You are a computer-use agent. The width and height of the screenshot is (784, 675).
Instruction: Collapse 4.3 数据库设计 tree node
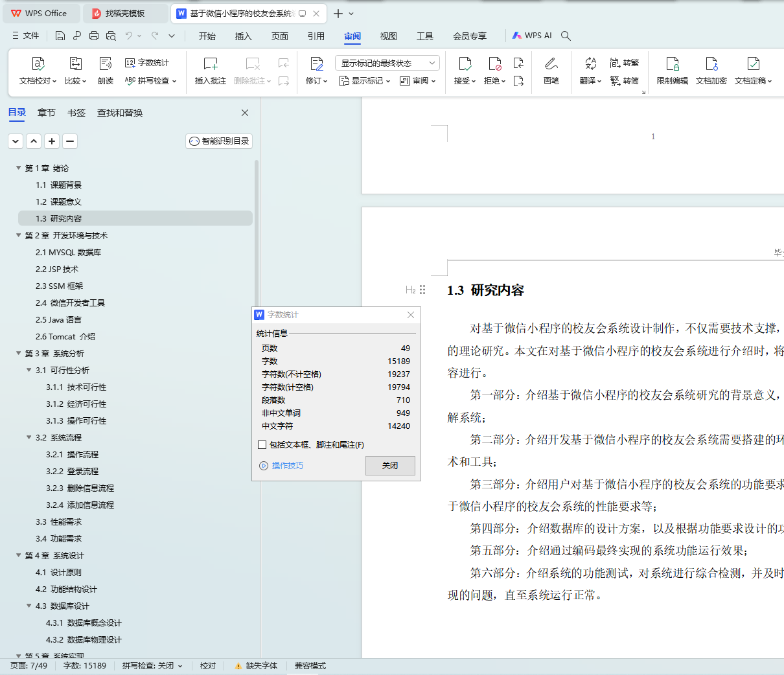pyautogui.click(x=29, y=606)
